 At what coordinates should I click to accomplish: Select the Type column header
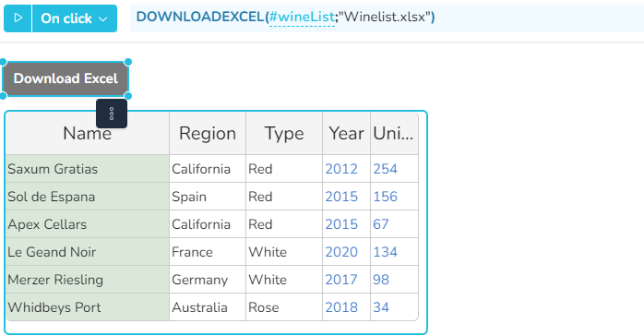284,133
